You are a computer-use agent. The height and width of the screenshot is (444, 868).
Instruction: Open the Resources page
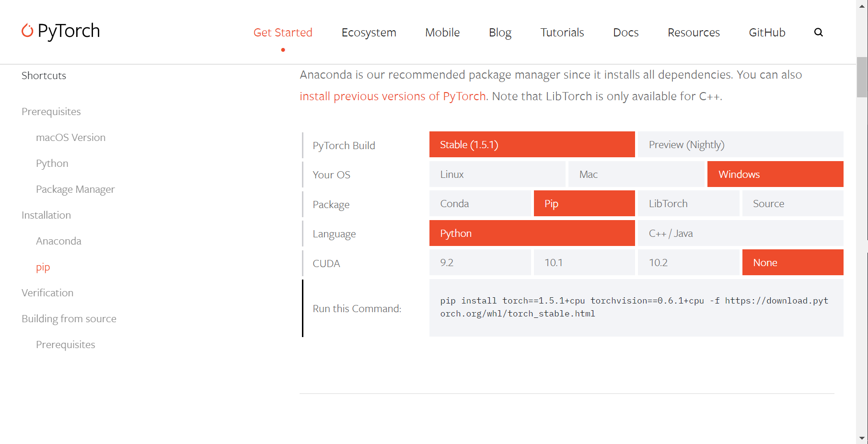(x=694, y=32)
